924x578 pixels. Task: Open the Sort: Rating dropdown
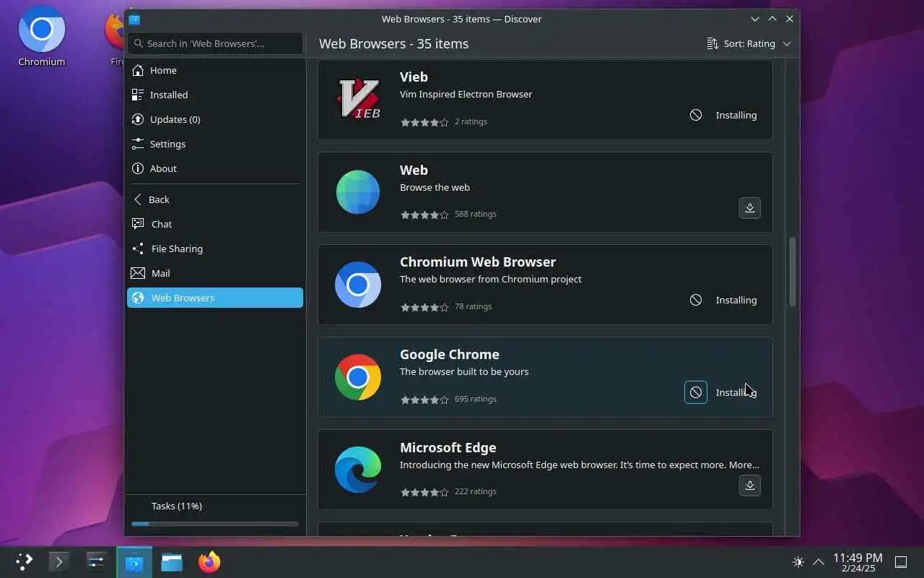[749, 43]
